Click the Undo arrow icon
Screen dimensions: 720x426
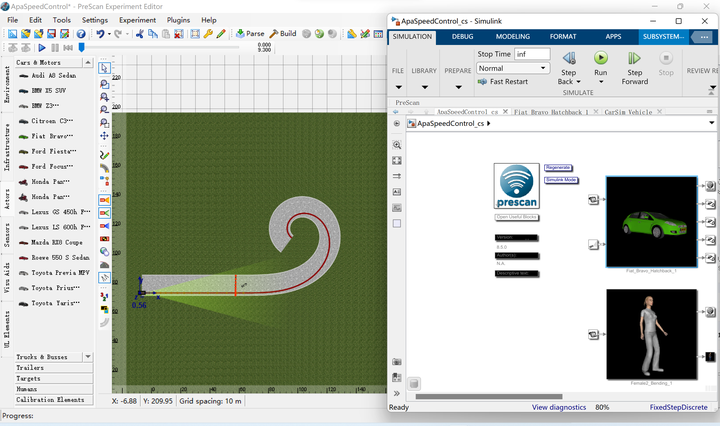pos(98,34)
